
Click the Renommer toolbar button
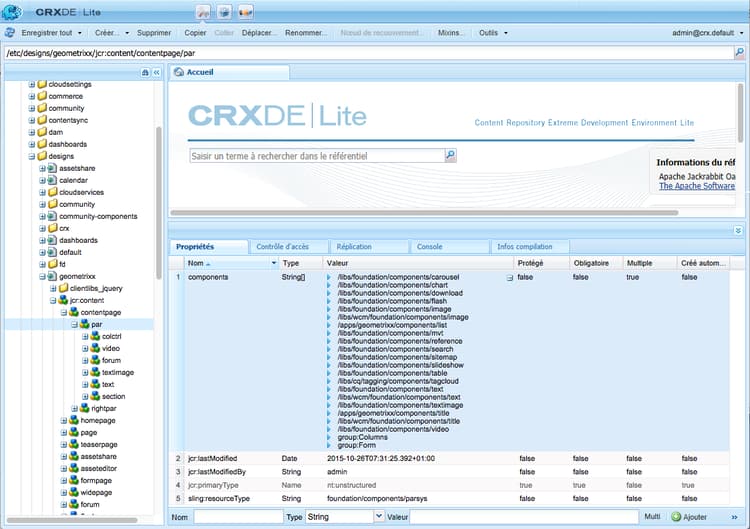[x=306, y=33]
